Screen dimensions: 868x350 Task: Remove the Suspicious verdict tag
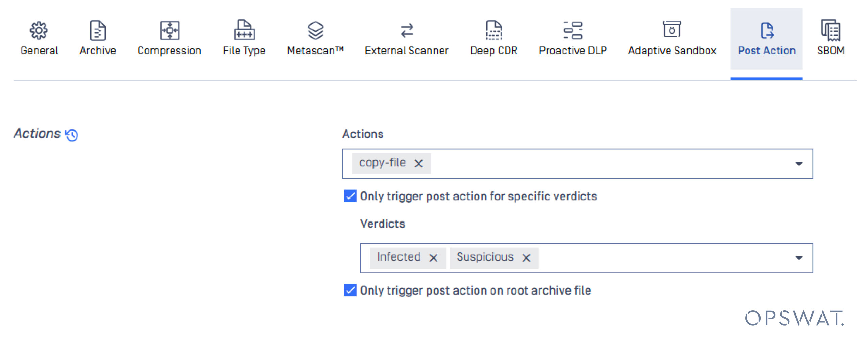pos(526,257)
